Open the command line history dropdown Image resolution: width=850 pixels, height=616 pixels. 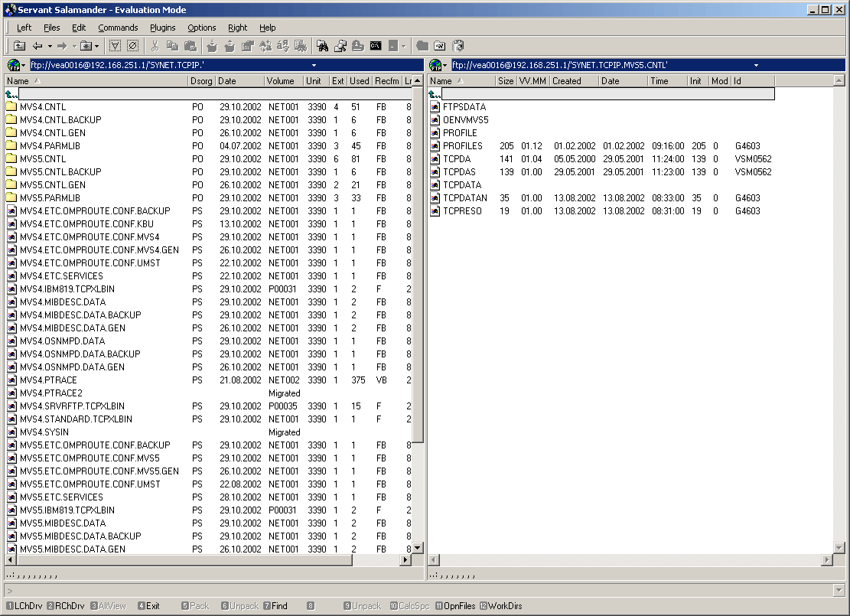[839, 591]
